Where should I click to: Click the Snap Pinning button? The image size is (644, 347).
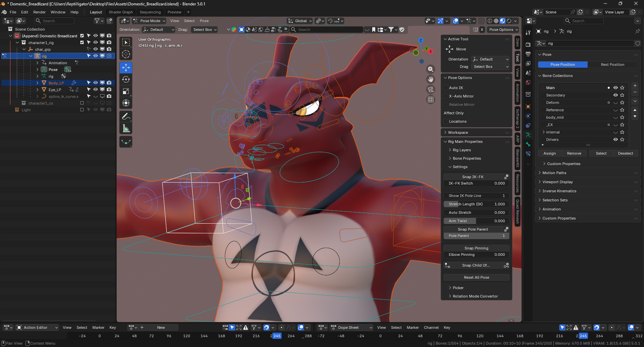tap(476, 248)
